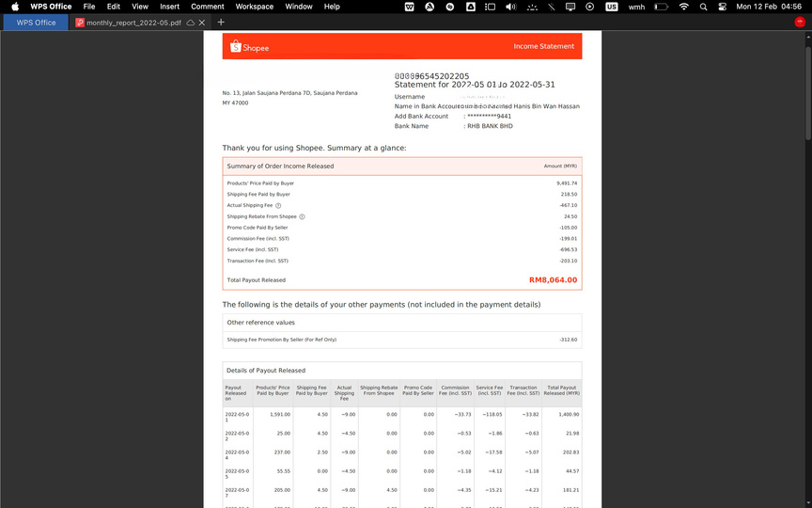Click the red exit full screen button
This screenshot has width=812, height=508.
click(x=800, y=22)
